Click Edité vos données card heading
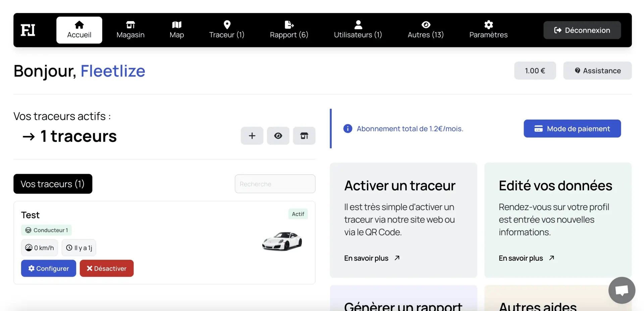The width and height of the screenshot is (644, 311). 555,186
